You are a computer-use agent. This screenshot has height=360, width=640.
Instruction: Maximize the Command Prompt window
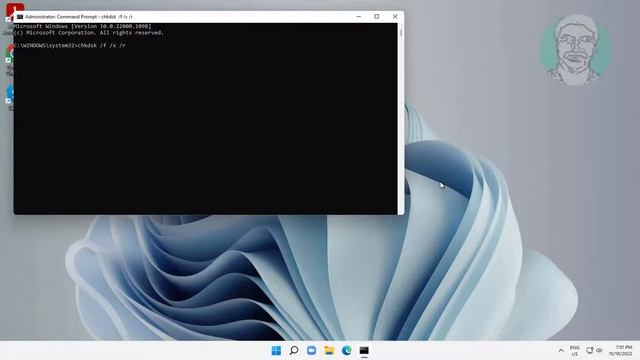[377, 17]
